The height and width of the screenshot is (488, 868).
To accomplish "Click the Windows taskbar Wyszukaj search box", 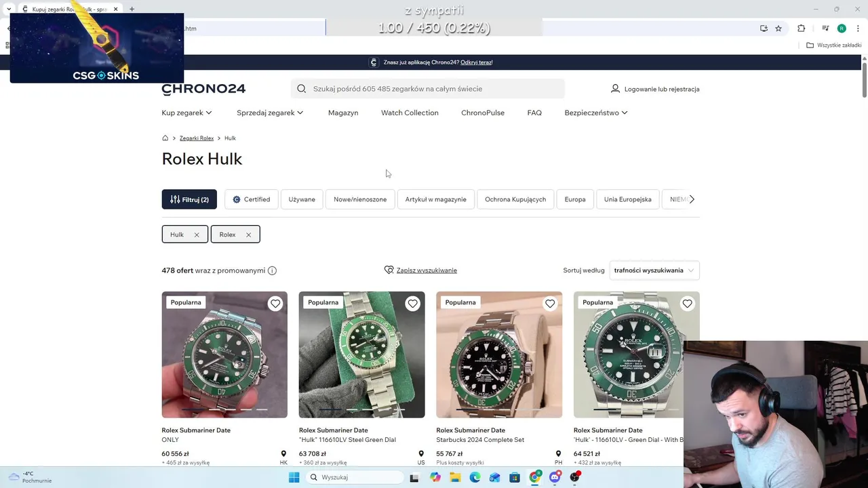I will pos(355,477).
